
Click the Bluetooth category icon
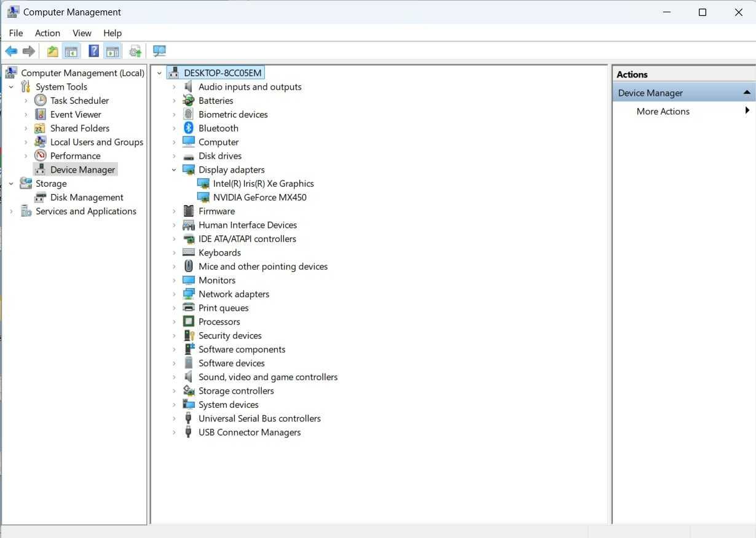[189, 128]
